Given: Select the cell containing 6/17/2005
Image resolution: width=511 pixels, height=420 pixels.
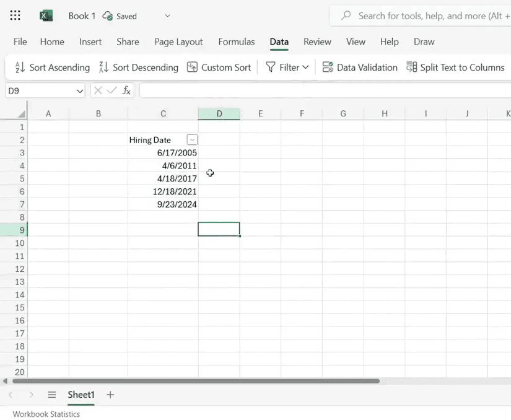Looking at the screenshot, I should (x=163, y=152).
